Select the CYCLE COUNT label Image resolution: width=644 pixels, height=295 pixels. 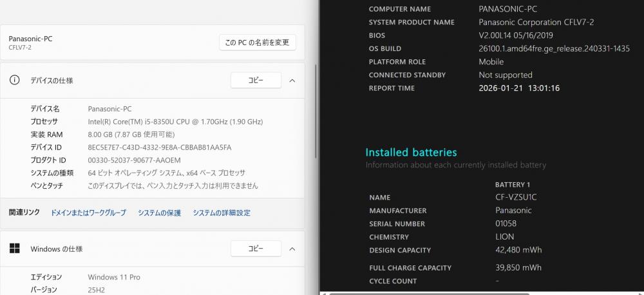pyautogui.click(x=393, y=281)
